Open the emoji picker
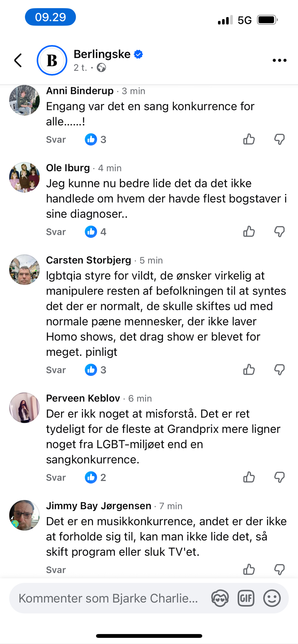Screen dimensions: 298x644 tap(272, 598)
